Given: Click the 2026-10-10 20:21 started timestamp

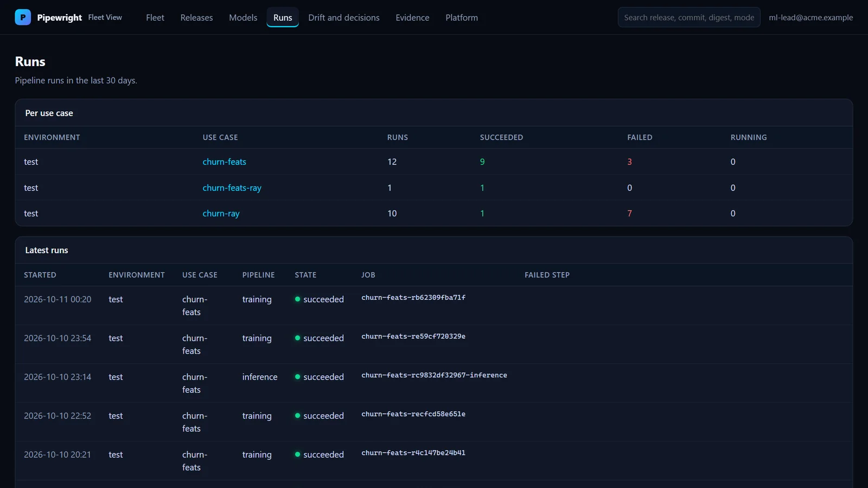Looking at the screenshot, I should click(x=58, y=454).
